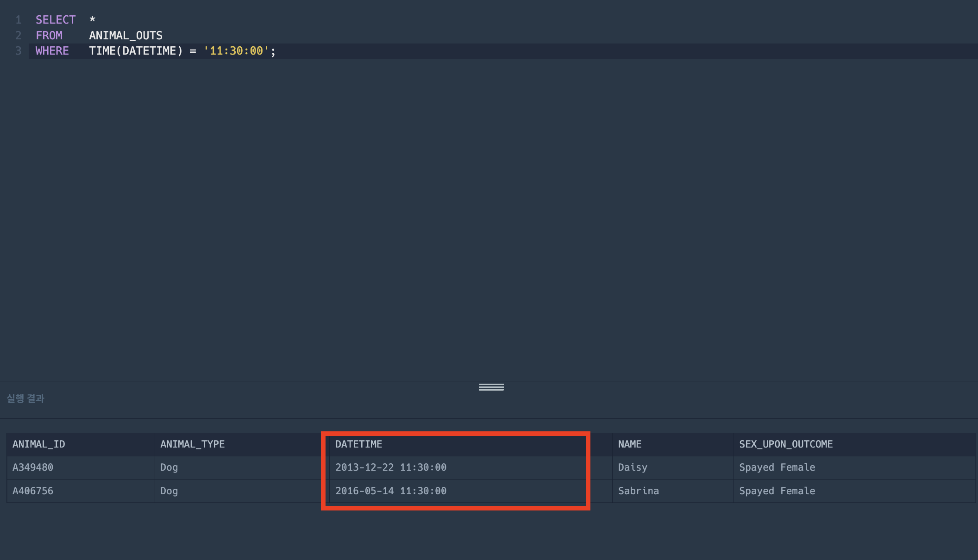Click line number 3 in the gutter
The image size is (978, 560).
[19, 51]
